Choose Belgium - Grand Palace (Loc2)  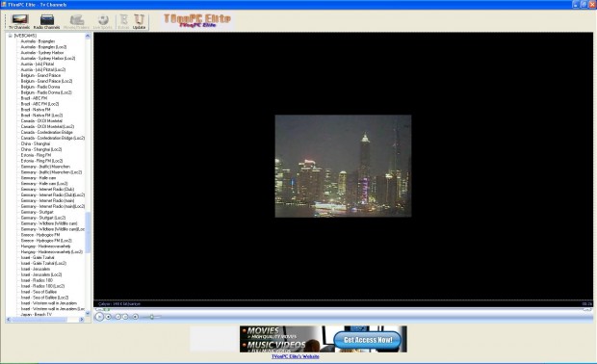pos(46,81)
